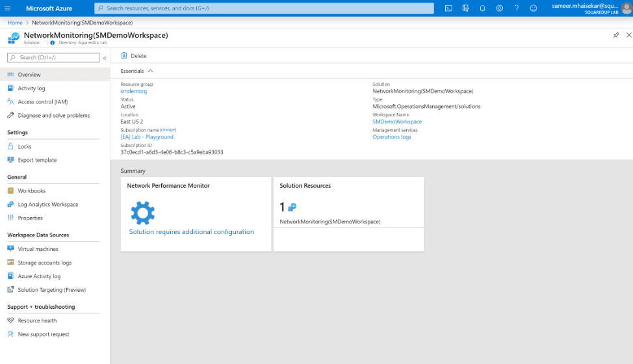Open the hamburger portal menu
633x364 pixels.
tap(8, 8)
